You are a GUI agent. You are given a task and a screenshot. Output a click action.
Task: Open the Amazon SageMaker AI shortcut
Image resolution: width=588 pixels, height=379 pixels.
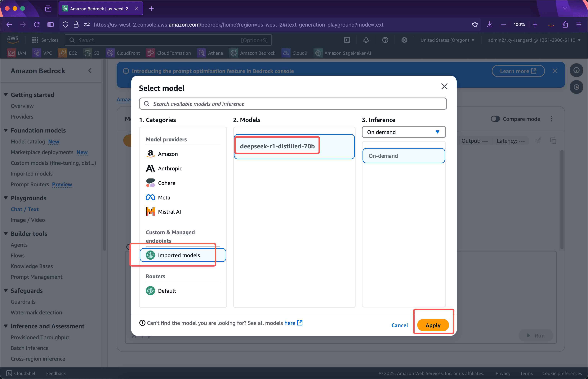point(342,53)
